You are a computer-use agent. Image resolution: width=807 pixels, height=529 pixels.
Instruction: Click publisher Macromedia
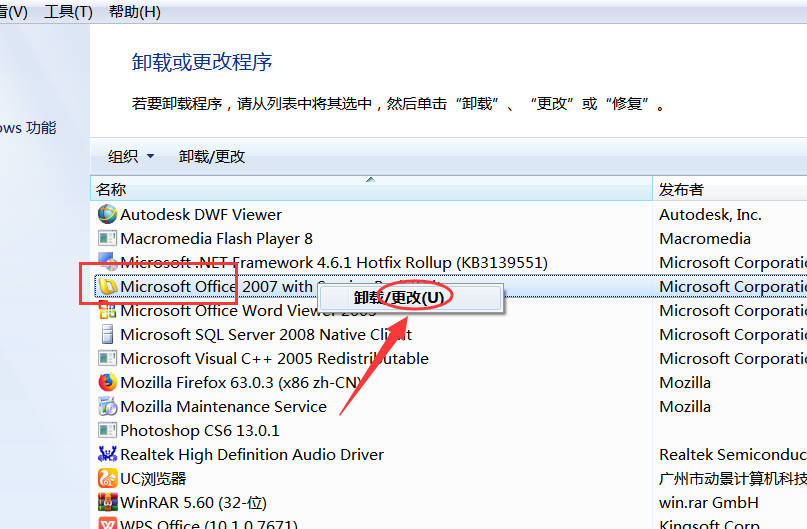click(705, 238)
